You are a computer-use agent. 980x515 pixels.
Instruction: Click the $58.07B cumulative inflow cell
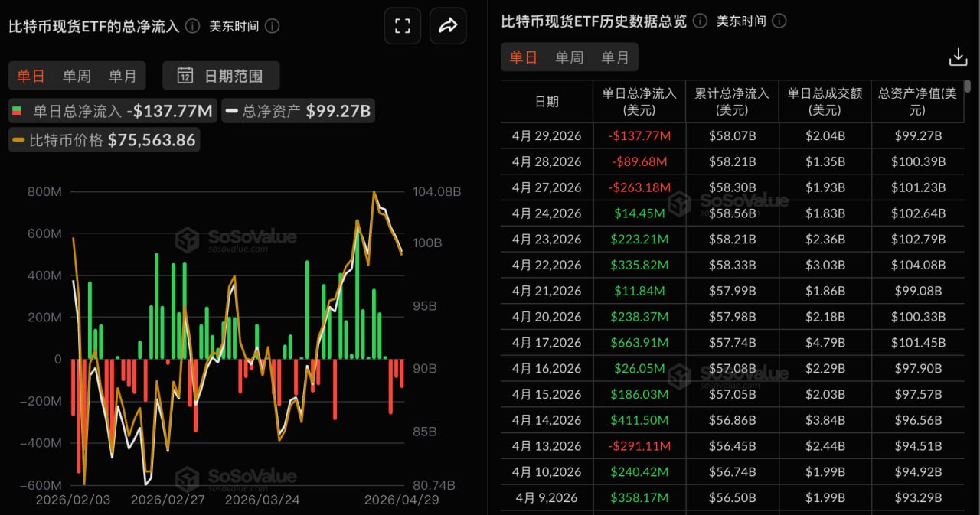[732, 135]
